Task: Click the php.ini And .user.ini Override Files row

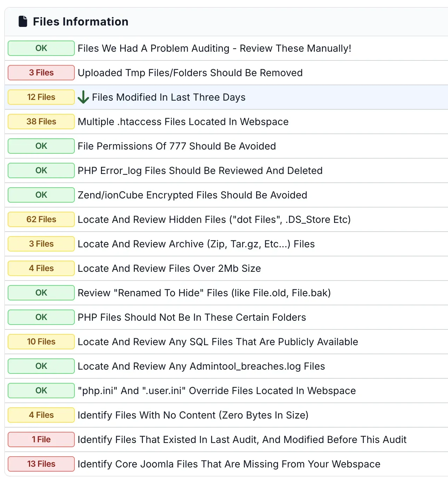Action: point(217,391)
